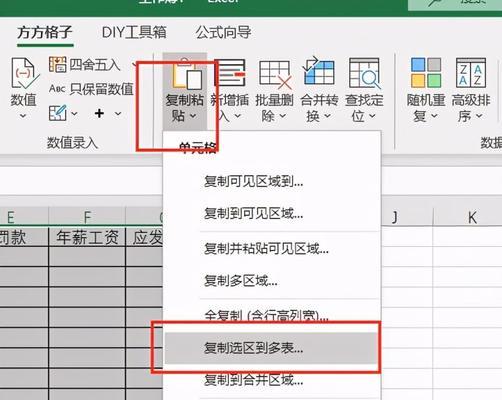This screenshot has height=400, width=502.
Task: Open the 数值 dropdown chevron
Action: [23, 116]
